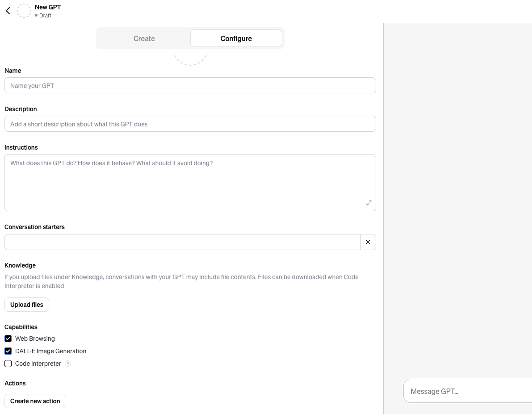Viewport: 532px width, 414px height.
Task: Click the New GPT title text
Action: 48,7
